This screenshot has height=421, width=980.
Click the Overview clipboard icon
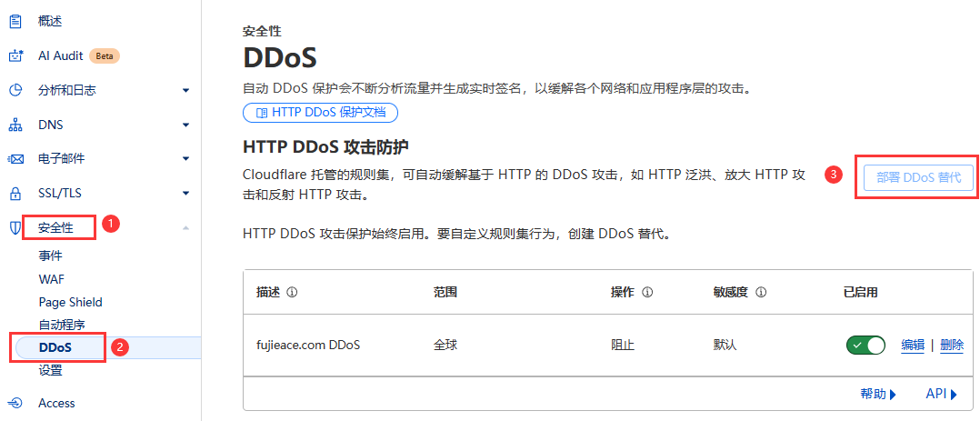(15, 22)
